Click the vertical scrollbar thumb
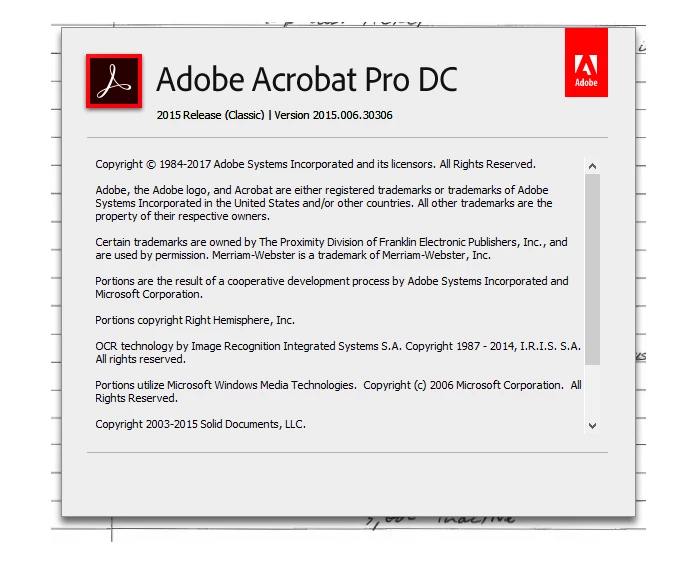Viewport: 696px width, 564px height. tap(592, 269)
